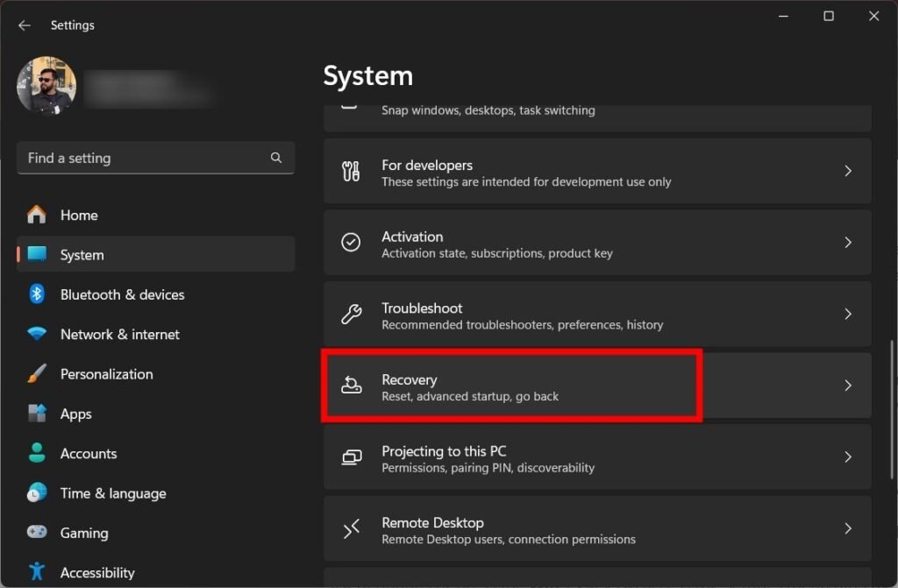
Task: Open the Activation page
Action: [597, 242]
